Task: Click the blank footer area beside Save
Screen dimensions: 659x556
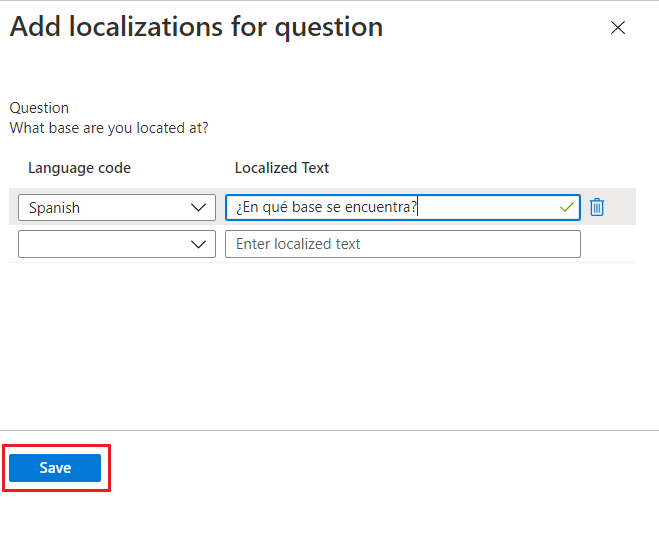Action: (380, 468)
